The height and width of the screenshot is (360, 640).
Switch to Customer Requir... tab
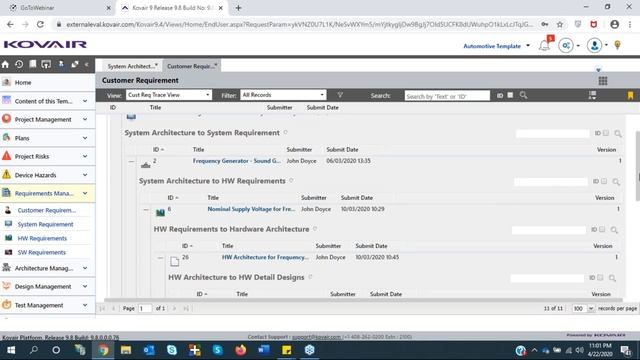192,66
